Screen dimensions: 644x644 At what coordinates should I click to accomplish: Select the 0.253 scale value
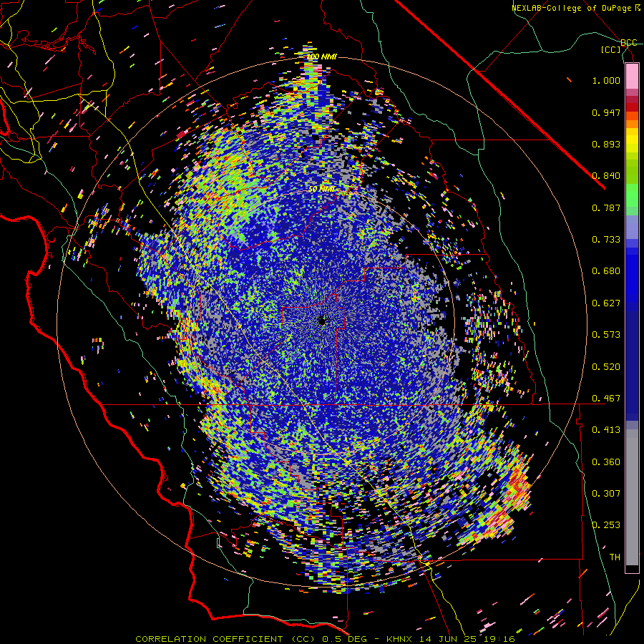606,525
